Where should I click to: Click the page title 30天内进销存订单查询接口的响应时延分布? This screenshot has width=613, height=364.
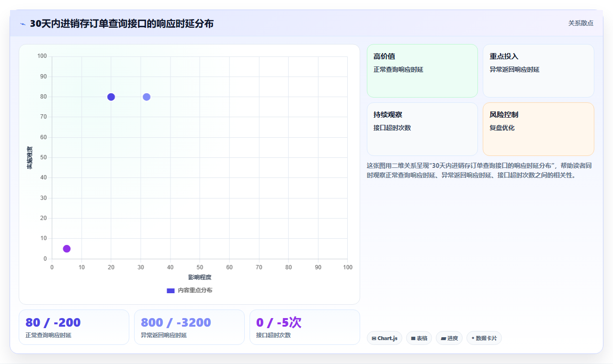(x=122, y=23)
